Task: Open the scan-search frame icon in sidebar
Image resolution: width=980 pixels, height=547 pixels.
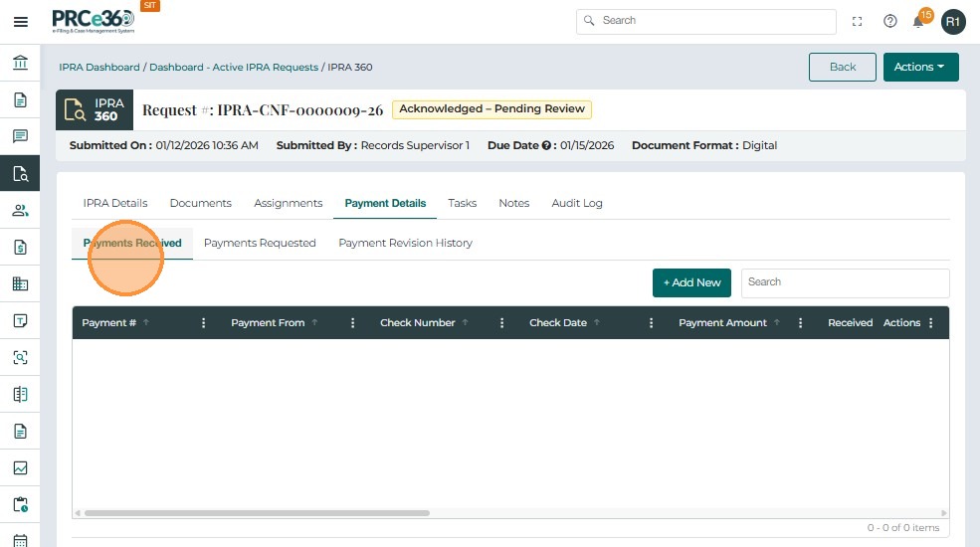Action: tap(20, 358)
